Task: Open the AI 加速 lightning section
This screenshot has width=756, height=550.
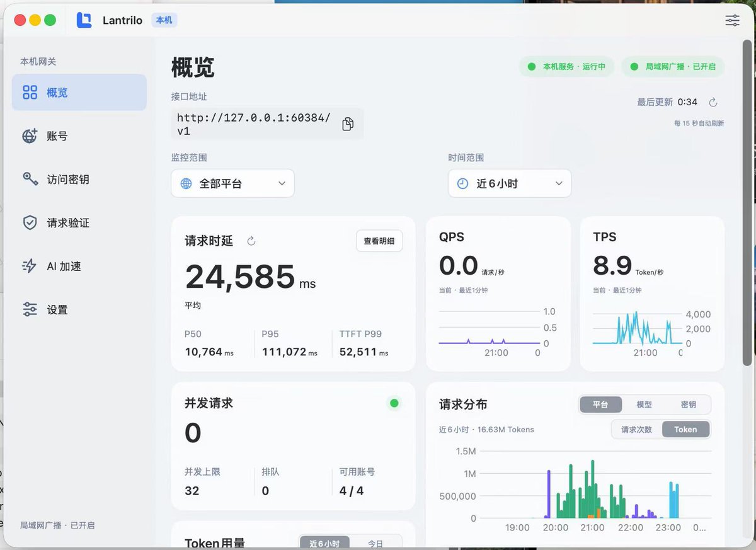Action: (79, 266)
